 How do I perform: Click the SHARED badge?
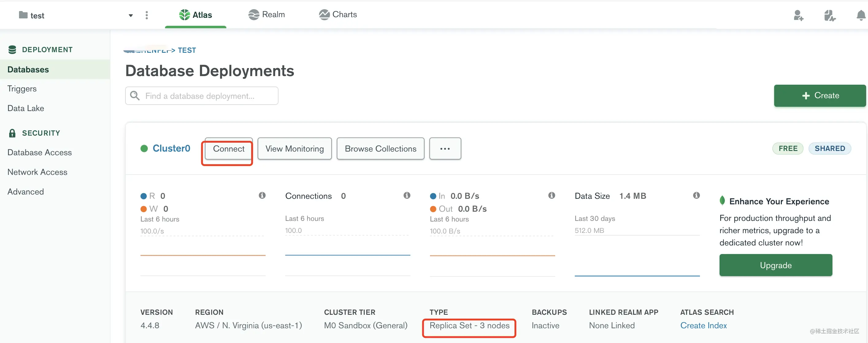pyautogui.click(x=830, y=148)
